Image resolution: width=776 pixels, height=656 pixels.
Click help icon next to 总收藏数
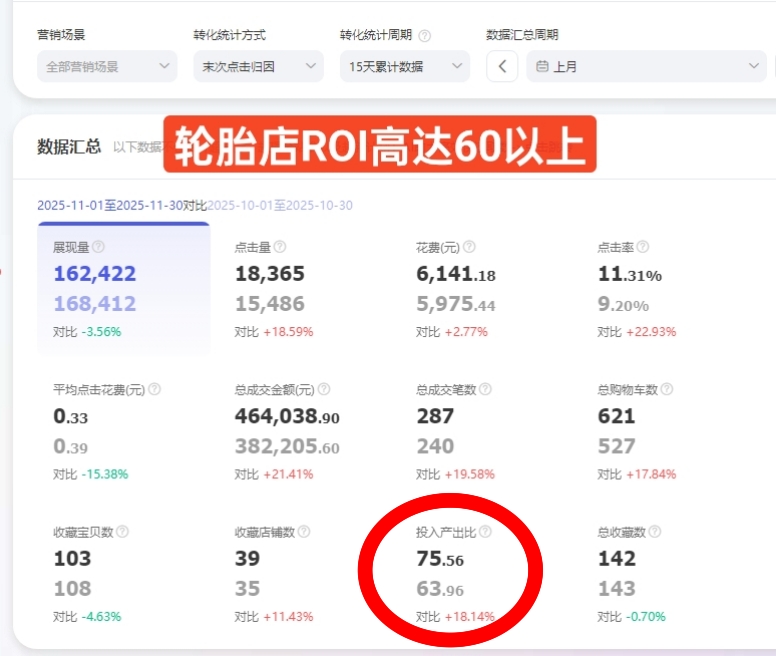click(655, 531)
